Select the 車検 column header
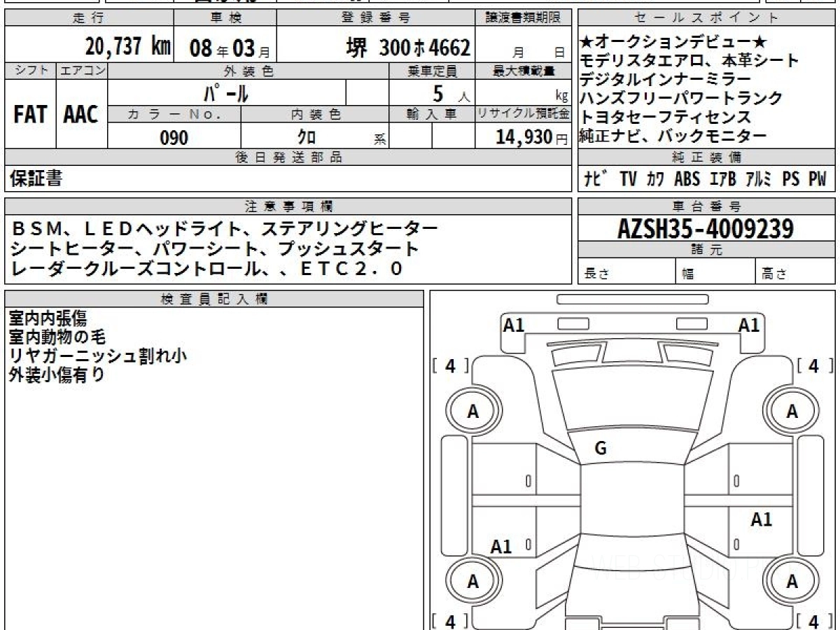This screenshot has width=840, height=630. pos(225,18)
